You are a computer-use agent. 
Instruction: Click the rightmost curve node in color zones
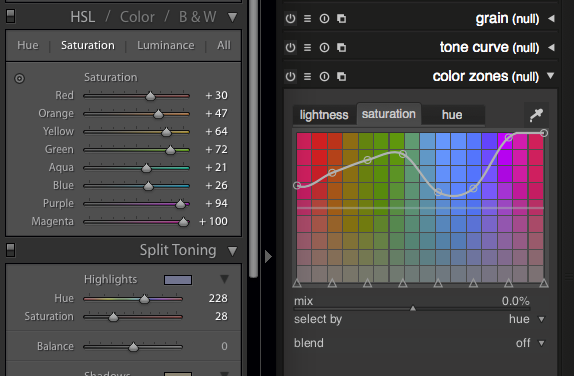pos(544,133)
